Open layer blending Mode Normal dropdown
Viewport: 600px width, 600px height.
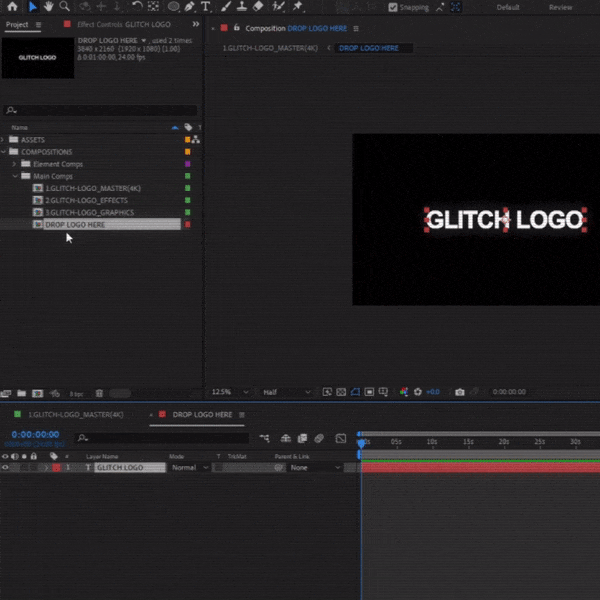coord(184,468)
